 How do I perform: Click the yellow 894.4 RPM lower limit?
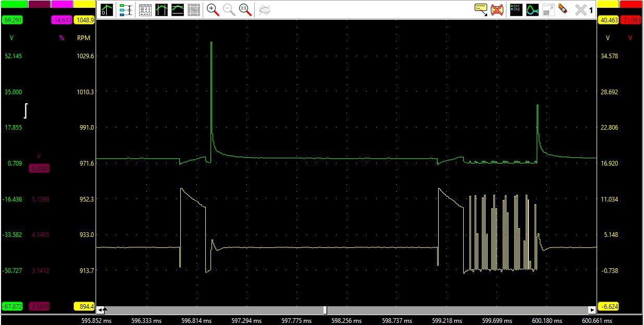tap(84, 306)
